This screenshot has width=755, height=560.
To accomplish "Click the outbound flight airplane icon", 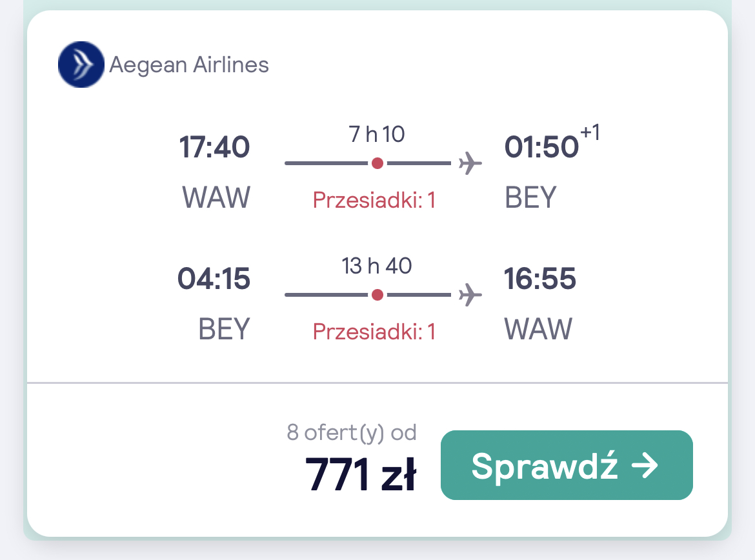I will (x=470, y=163).
